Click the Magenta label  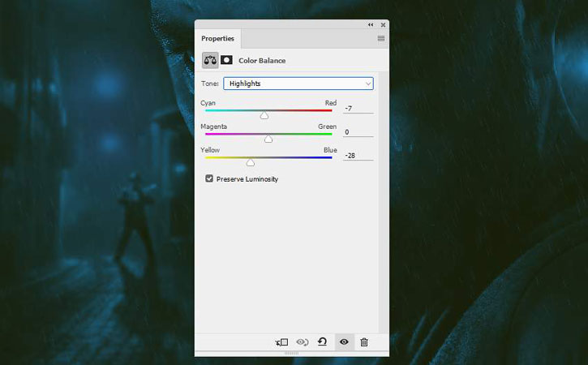213,127
